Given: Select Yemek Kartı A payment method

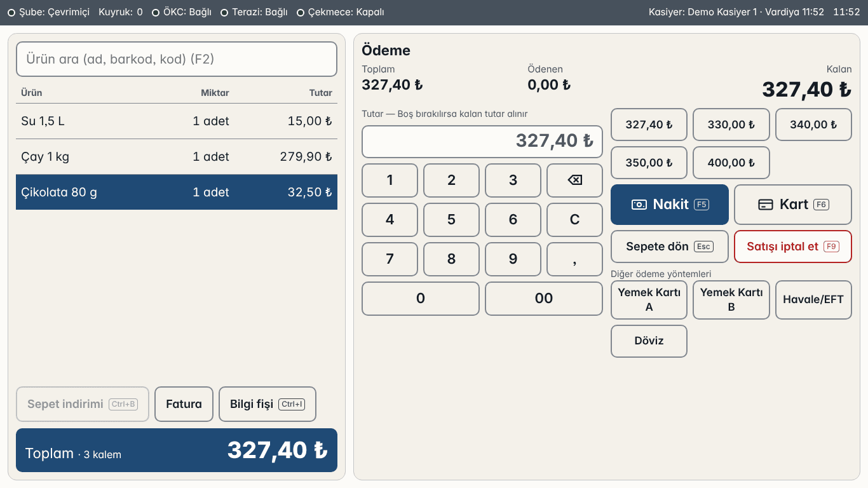Looking at the screenshot, I should pos(649,300).
